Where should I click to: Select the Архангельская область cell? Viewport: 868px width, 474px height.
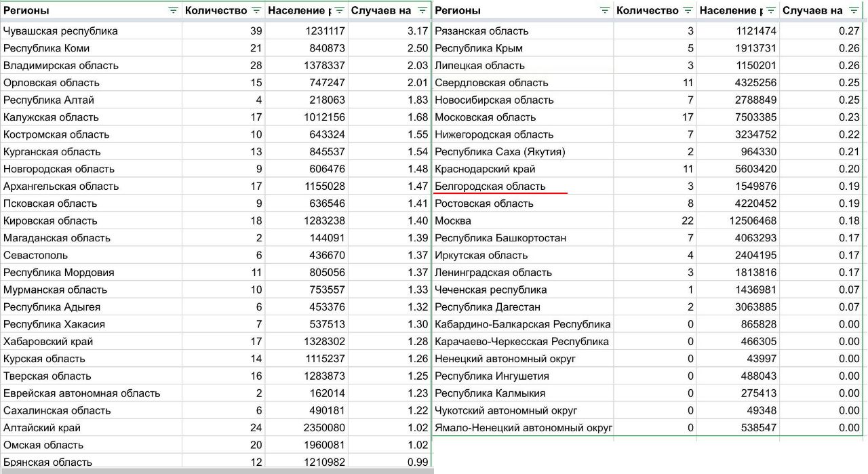pyautogui.click(x=91, y=186)
